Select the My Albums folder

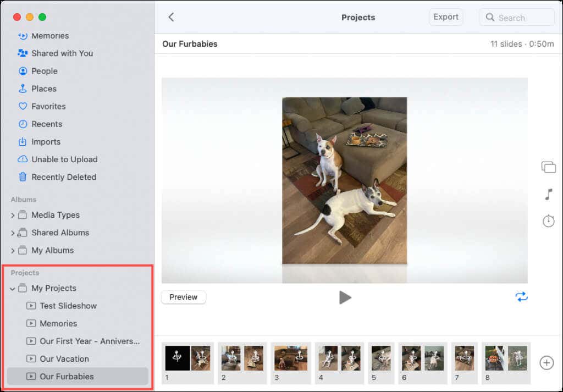tap(77, 250)
